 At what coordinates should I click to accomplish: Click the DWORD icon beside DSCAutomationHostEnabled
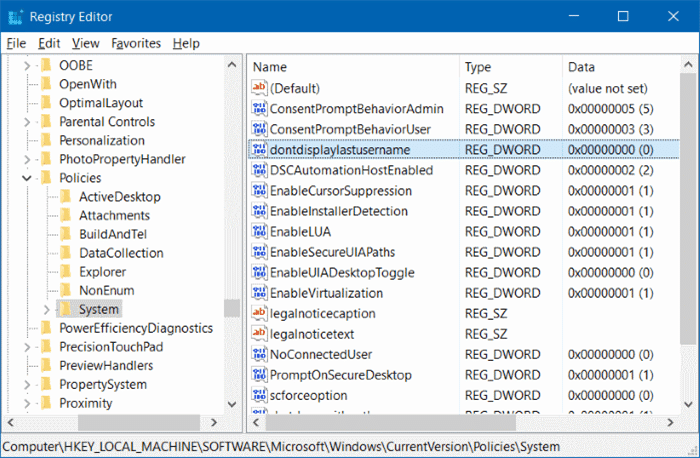pos(259,170)
